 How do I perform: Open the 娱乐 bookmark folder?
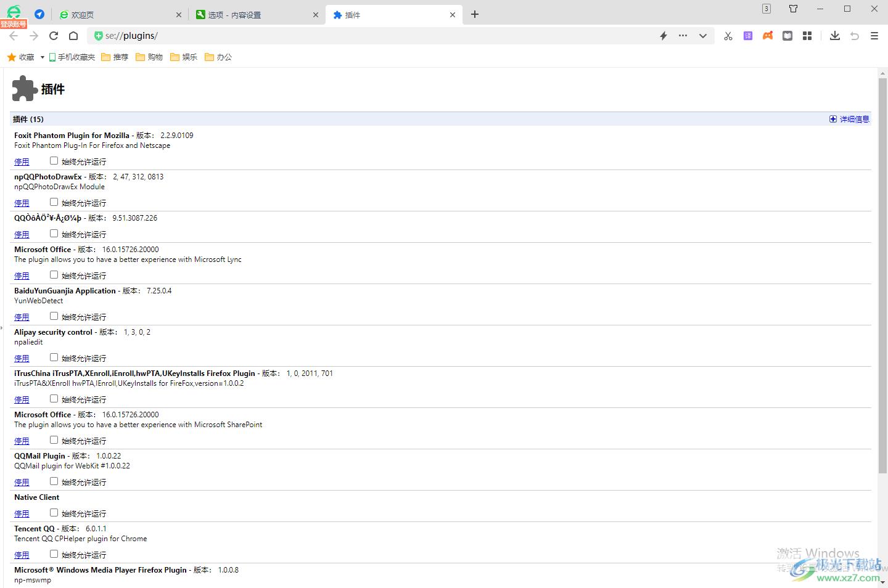pyautogui.click(x=184, y=57)
